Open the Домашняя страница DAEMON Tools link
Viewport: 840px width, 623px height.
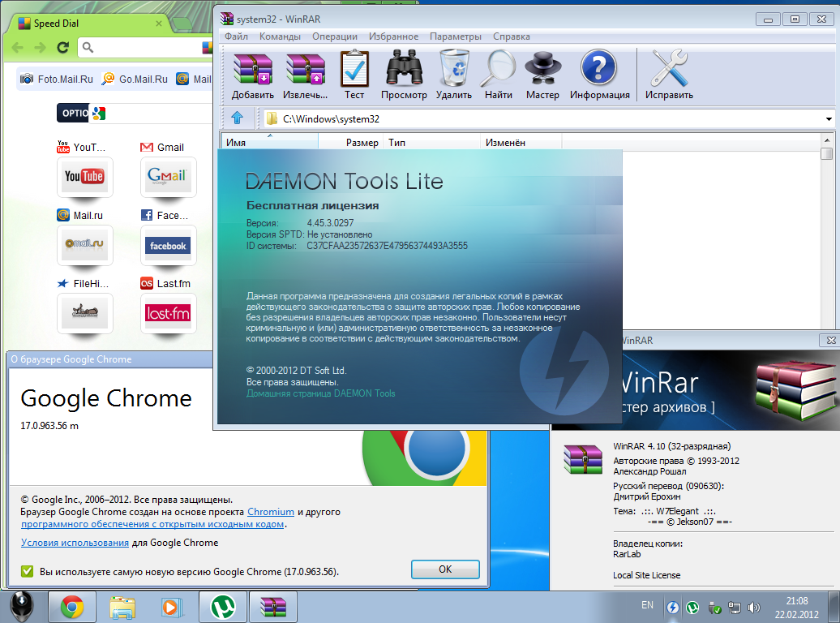(x=320, y=393)
